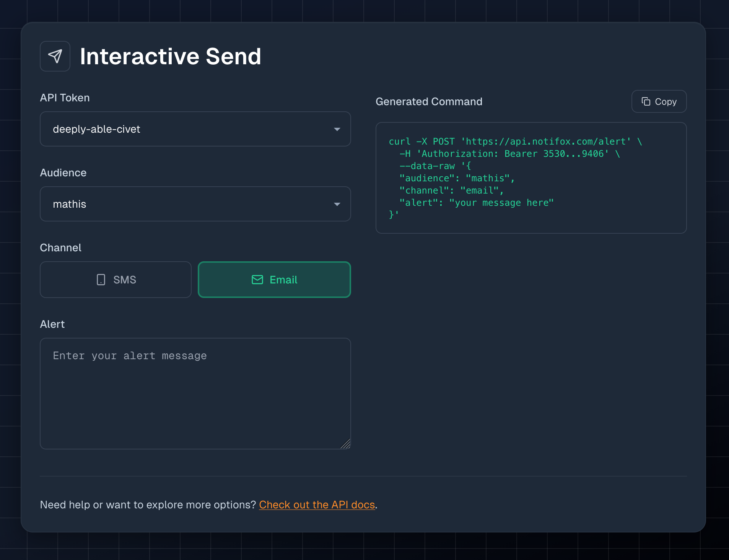Click the Generated Command heading
This screenshot has height=560, width=729.
tap(429, 101)
